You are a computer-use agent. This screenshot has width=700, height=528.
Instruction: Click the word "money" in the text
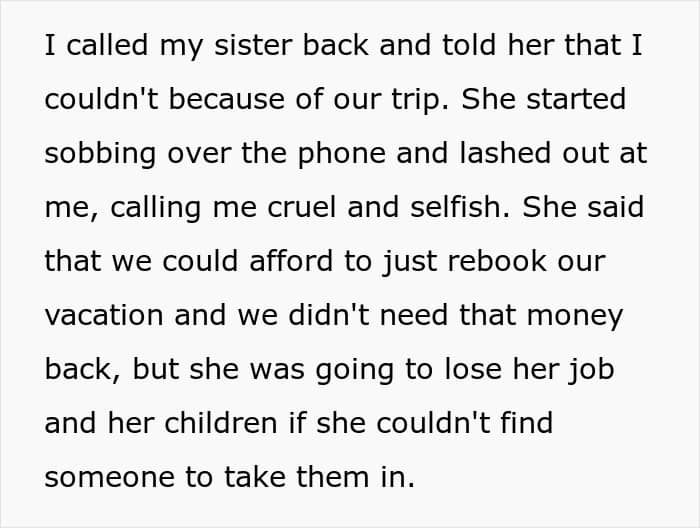point(575,317)
